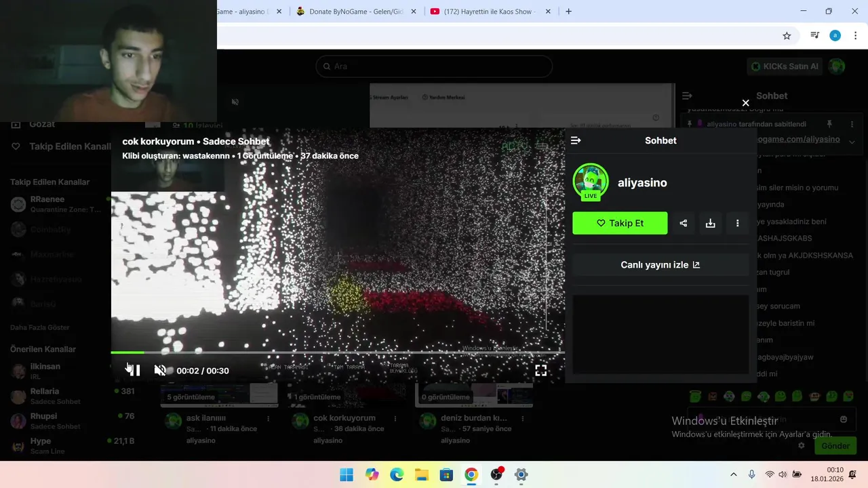Open Chrome profile button
Image resolution: width=868 pixels, height=488 pixels.
coord(835,36)
